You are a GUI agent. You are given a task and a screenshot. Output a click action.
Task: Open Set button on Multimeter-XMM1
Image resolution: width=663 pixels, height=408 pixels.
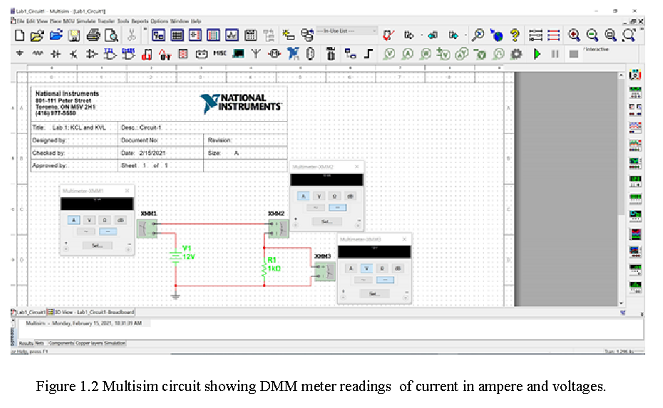point(97,246)
